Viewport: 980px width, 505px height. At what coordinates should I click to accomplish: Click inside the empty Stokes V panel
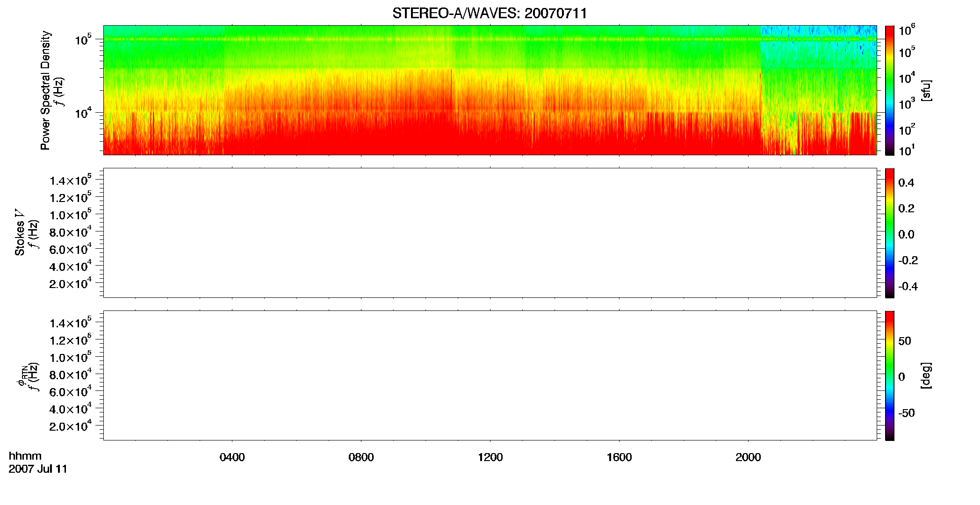point(490,233)
